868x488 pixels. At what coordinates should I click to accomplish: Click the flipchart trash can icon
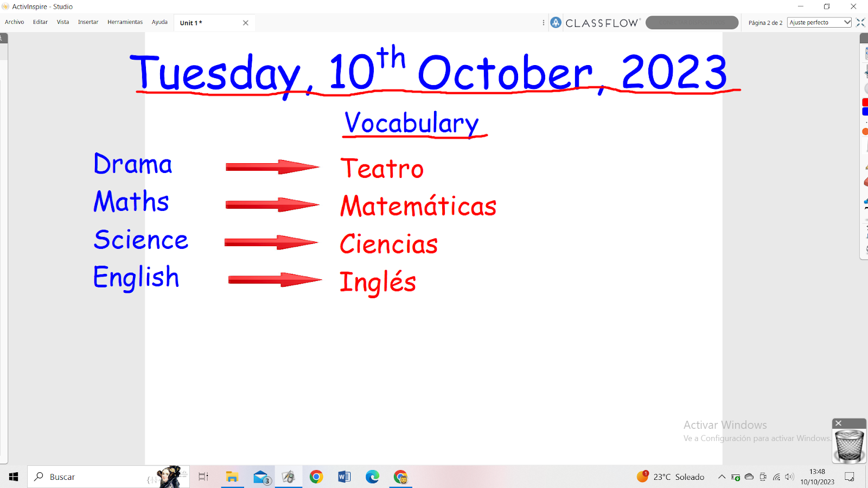point(849,446)
